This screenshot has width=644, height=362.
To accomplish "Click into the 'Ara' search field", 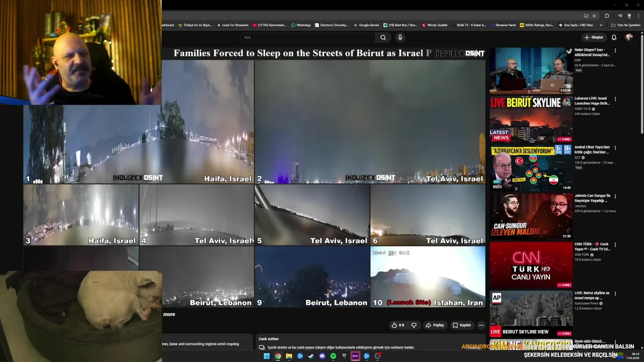I will [308, 37].
